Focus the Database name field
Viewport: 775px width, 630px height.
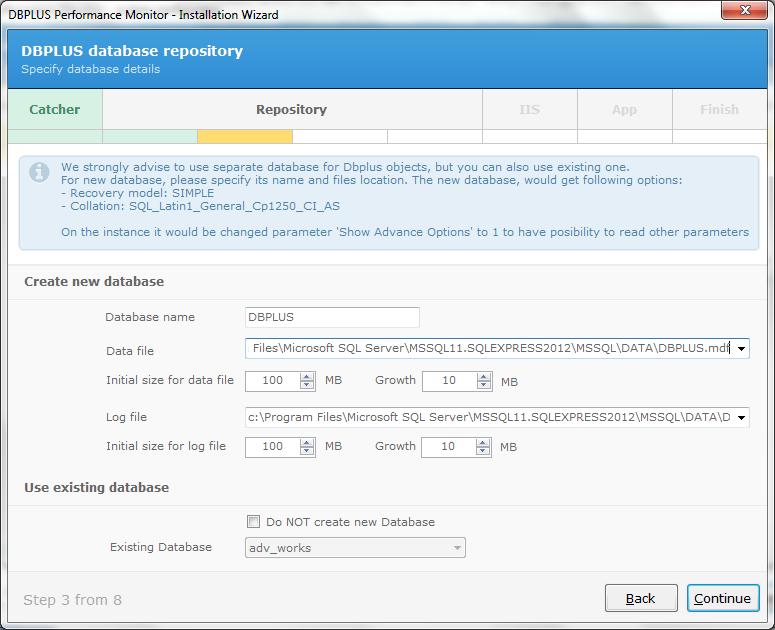[x=332, y=317]
